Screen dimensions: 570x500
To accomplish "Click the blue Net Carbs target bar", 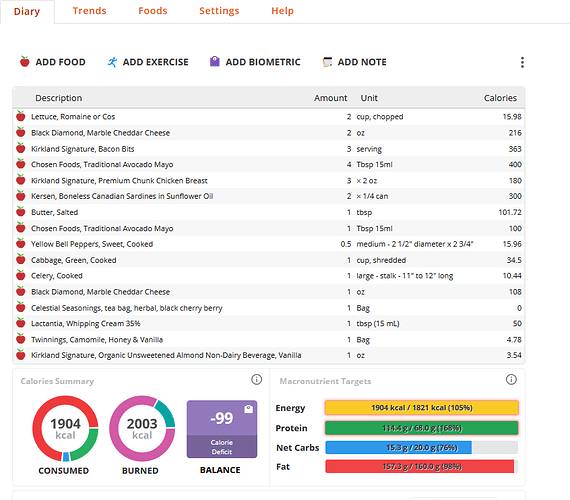I will 398,448.
